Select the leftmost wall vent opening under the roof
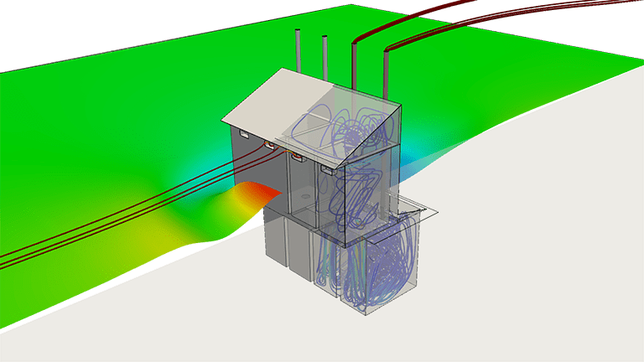Screen dimensions: 644x362 (x=243, y=134)
